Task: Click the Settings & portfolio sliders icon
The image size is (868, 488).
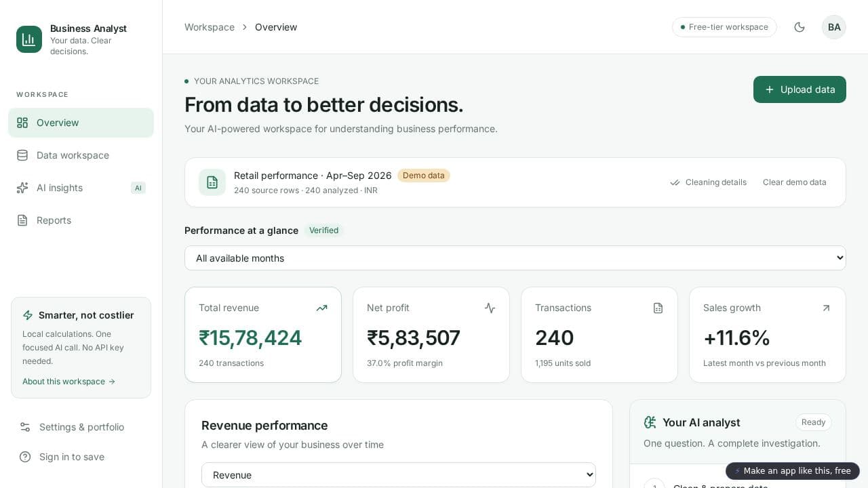Action: tap(25, 427)
